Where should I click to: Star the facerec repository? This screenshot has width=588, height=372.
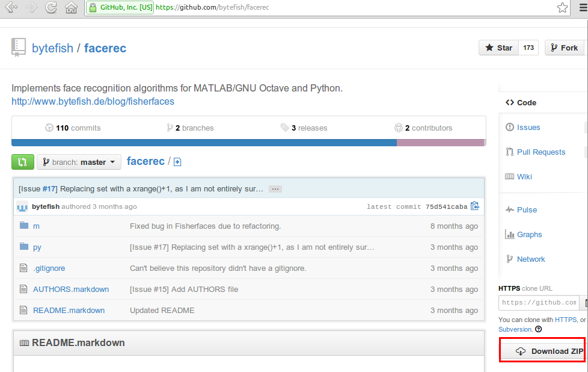[499, 48]
